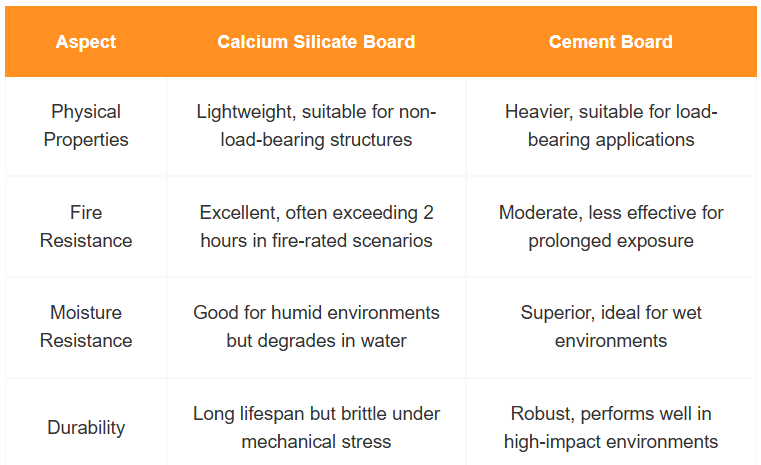Screen dimensions: 761x465
Task: Click the 'Long lifespan but brittle' cell
Action: pyautogui.click(x=316, y=427)
